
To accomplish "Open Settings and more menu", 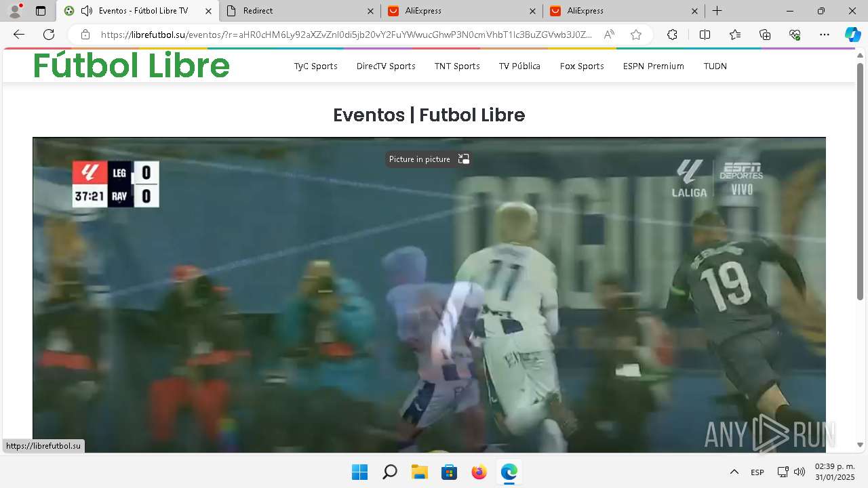I will 825,35.
